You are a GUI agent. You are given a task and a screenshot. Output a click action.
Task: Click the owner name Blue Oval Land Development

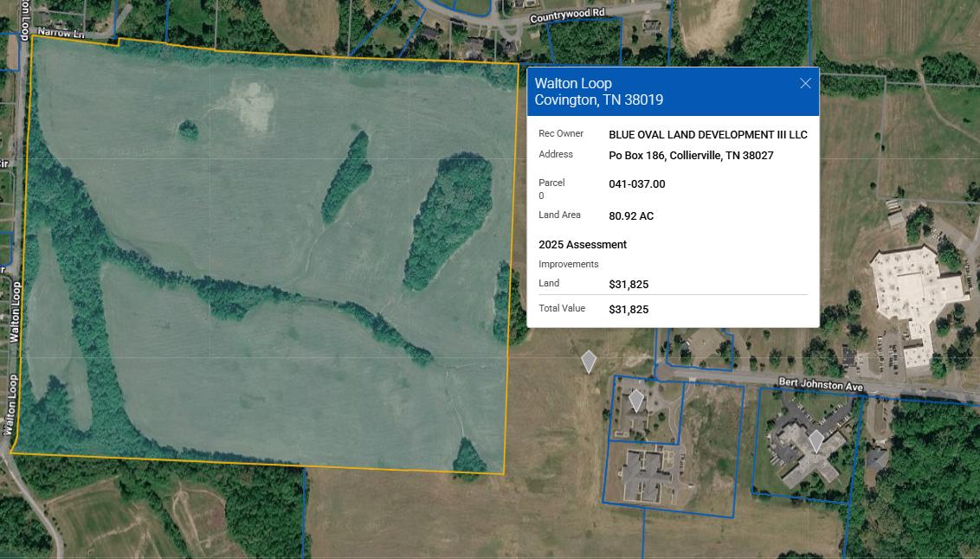click(707, 135)
